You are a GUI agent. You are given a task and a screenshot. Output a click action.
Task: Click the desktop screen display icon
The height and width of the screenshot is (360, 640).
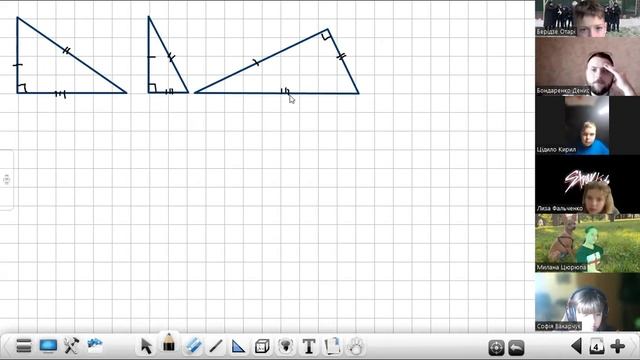tap(48, 346)
